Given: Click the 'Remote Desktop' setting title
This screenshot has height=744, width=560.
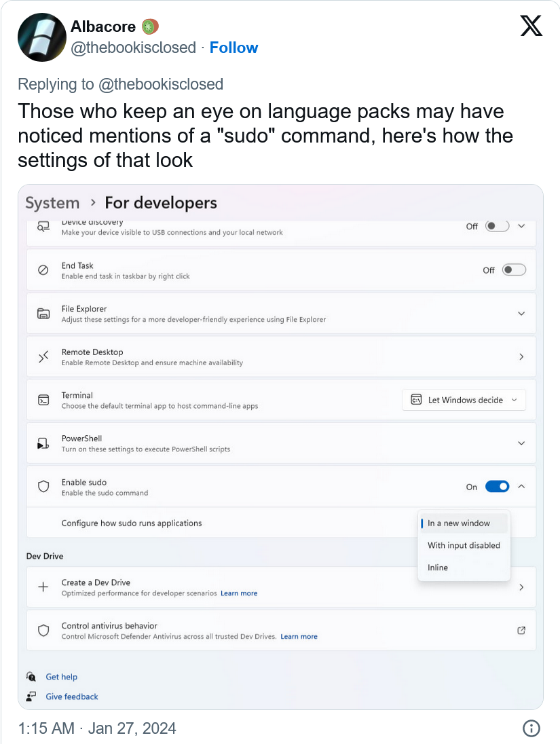Looking at the screenshot, I should point(92,352).
